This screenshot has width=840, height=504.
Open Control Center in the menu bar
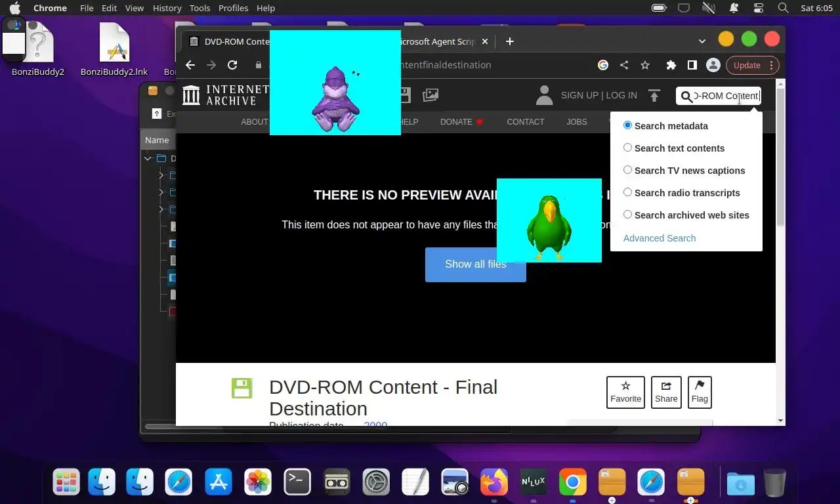point(759,8)
